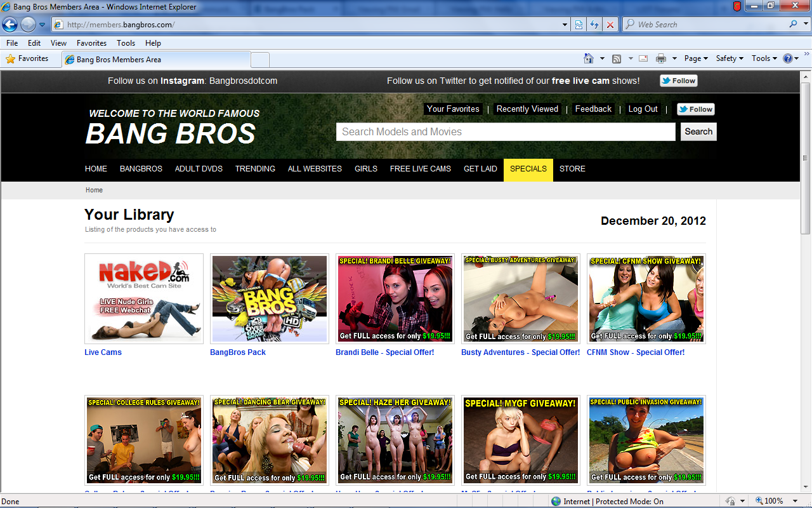The height and width of the screenshot is (508, 812).
Task: Open the Page dropdown in command bar
Action: [x=696, y=58]
